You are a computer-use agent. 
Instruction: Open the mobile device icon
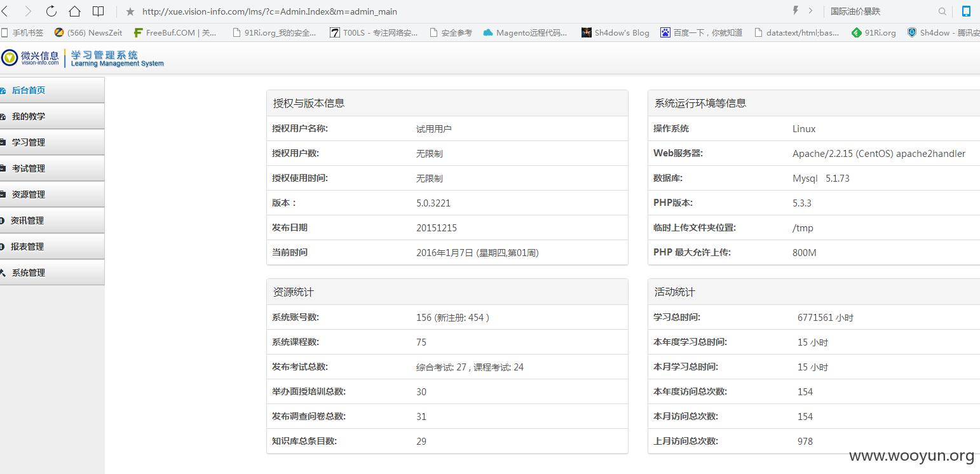pyautogui.click(x=966, y=11)
